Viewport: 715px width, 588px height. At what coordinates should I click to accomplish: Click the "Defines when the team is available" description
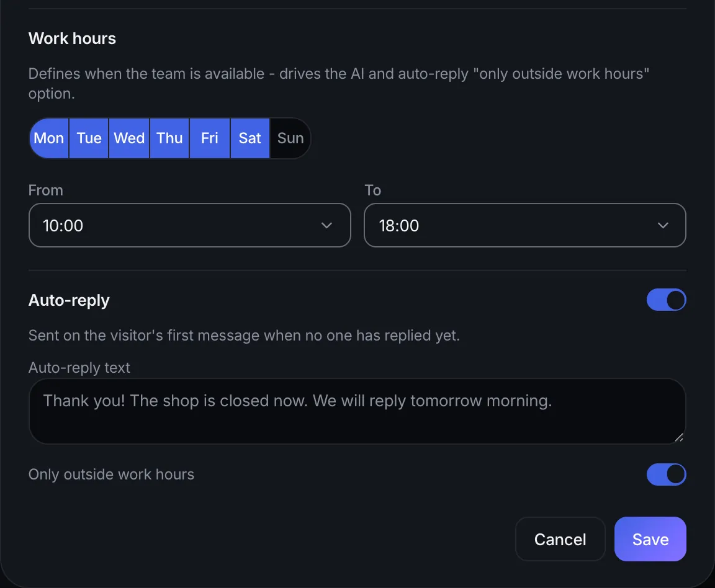click(x=339, y=83)
